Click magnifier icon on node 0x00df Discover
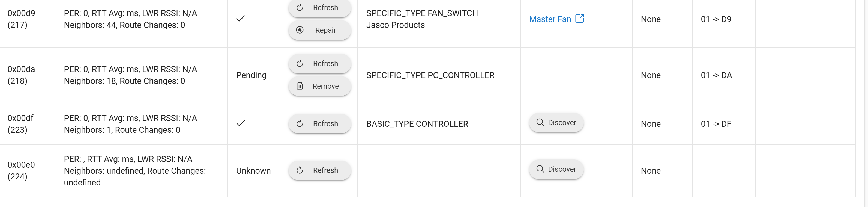The image size is (868, 207). [x=540, y=122]
